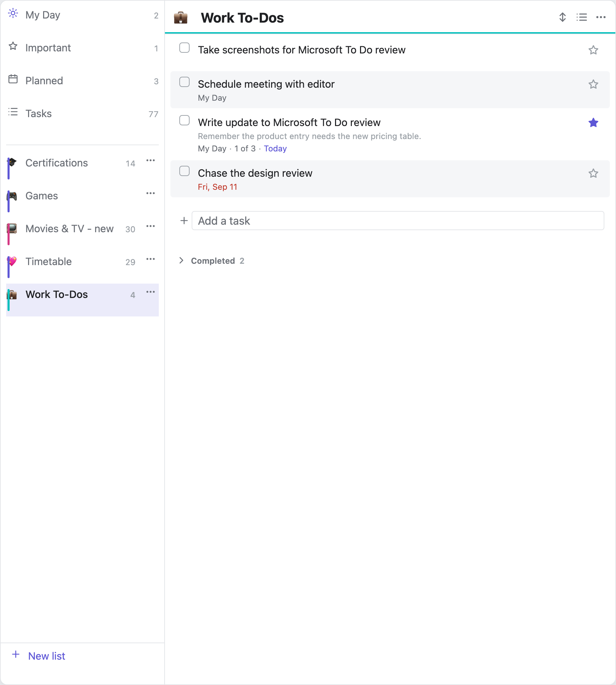Open the Work To-Dos header more options

click(601, 17)
